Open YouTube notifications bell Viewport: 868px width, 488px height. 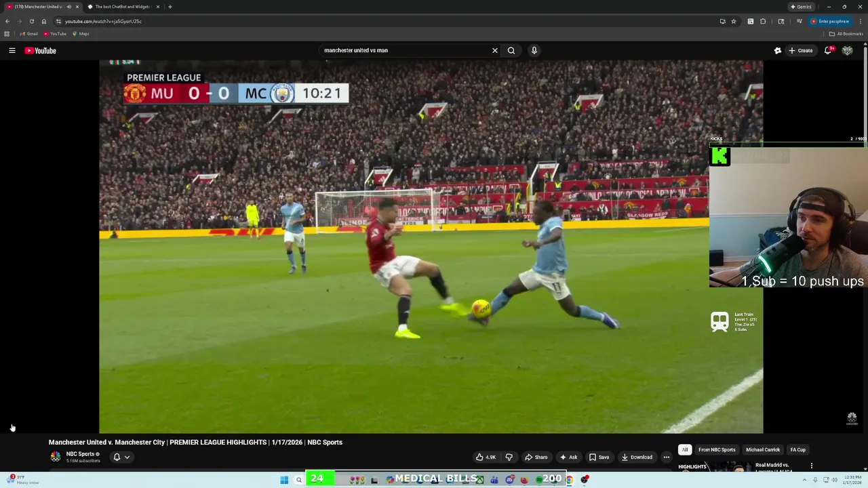pyautogui.click(x=829, y=50)
